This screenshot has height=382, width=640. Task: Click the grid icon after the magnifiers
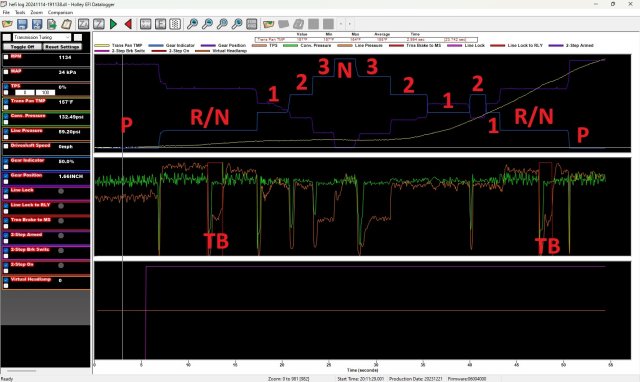[x=252, y=24]
